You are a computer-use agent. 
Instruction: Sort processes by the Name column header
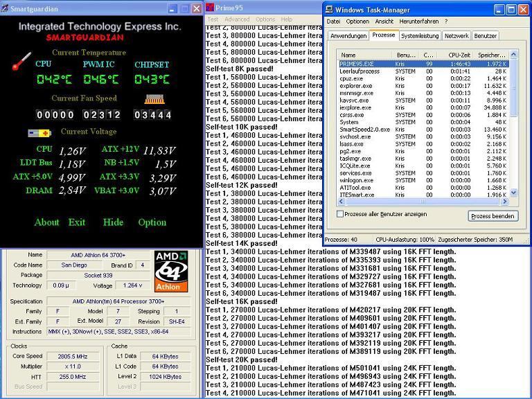(364, 55)
